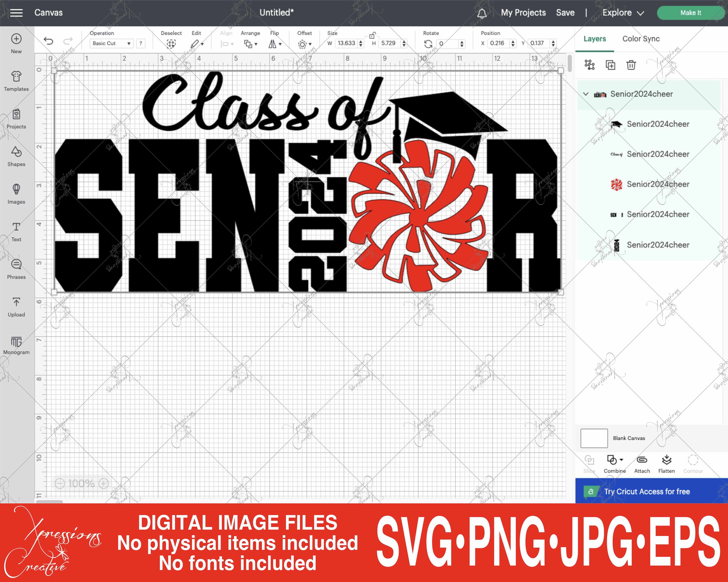The image size is (728, 582).
Task: Click the Width stepper arrows
Action: [361, 43]
